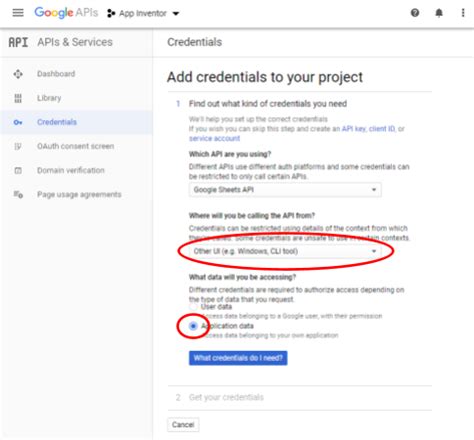Click the Cancel button
474x440 pixels.
(x=183, y=425)
